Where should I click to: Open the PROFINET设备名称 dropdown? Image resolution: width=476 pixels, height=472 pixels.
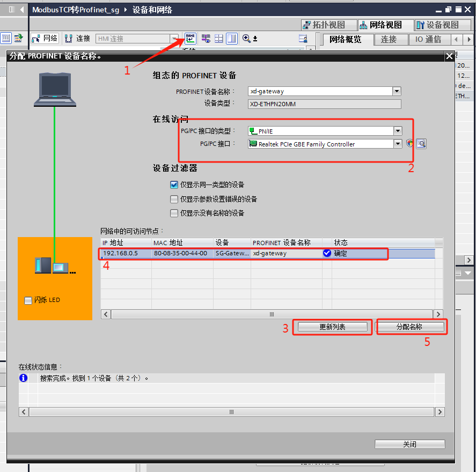(397, 91)
